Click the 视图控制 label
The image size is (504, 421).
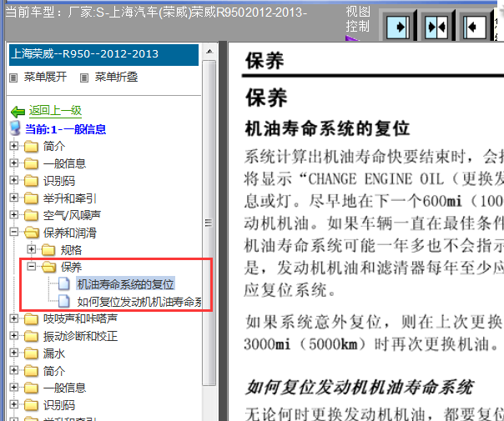(x=358, y=19)
